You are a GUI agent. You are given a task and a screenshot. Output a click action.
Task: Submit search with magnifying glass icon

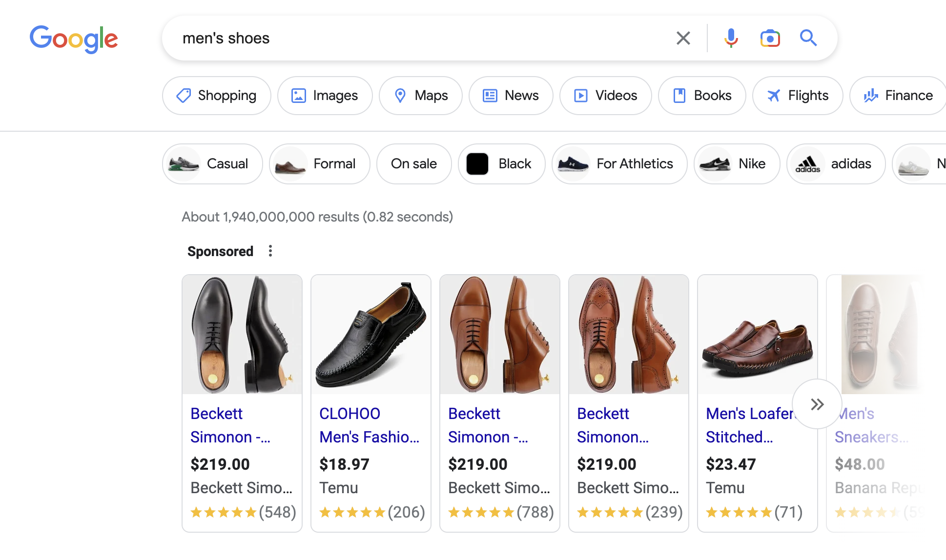[808, 38]
